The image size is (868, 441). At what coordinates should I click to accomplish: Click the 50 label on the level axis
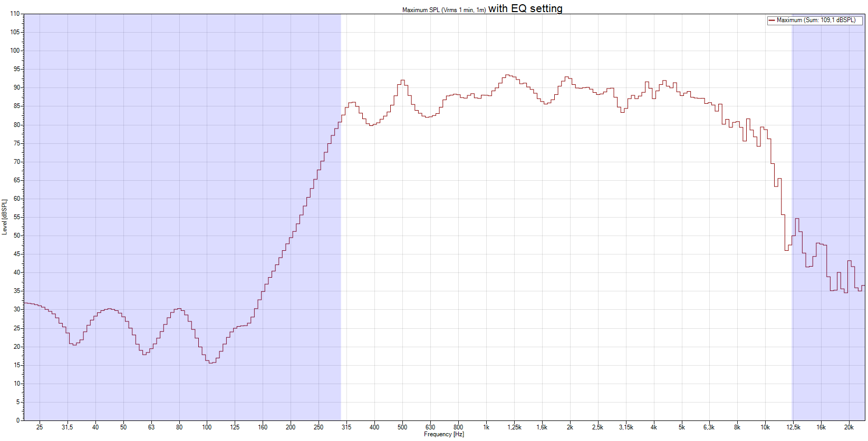click(x=16, y=236)
